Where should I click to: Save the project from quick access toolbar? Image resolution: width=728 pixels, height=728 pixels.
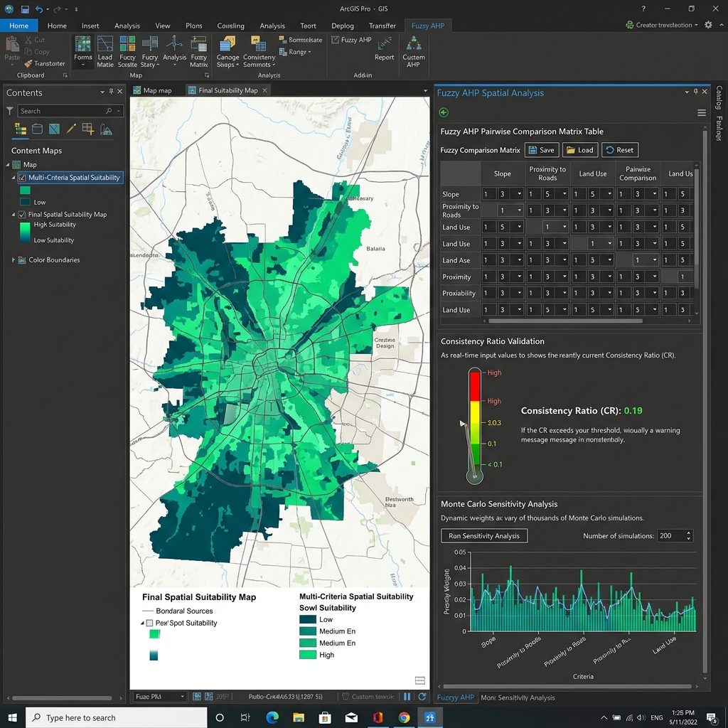[x=25, y=9]
